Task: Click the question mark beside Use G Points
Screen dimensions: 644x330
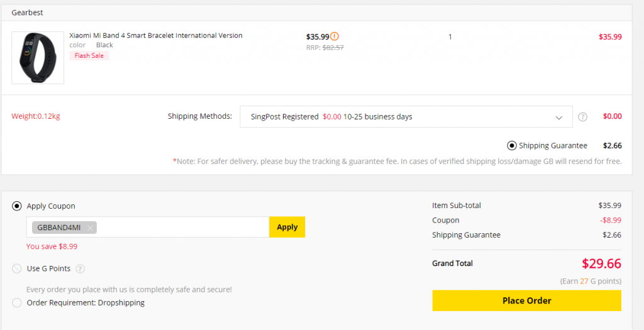Action: point(80,269)
